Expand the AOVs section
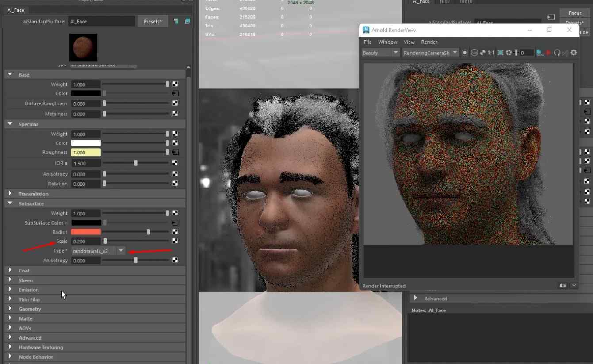Screen dimensions: 593x364 [x=10, y=328]
